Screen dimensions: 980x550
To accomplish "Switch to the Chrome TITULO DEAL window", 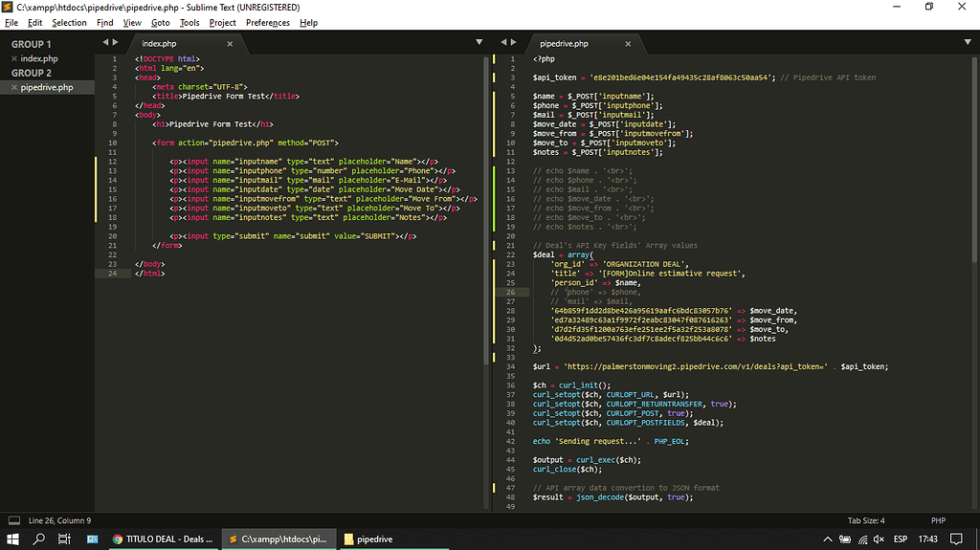I will pos(163,539).
